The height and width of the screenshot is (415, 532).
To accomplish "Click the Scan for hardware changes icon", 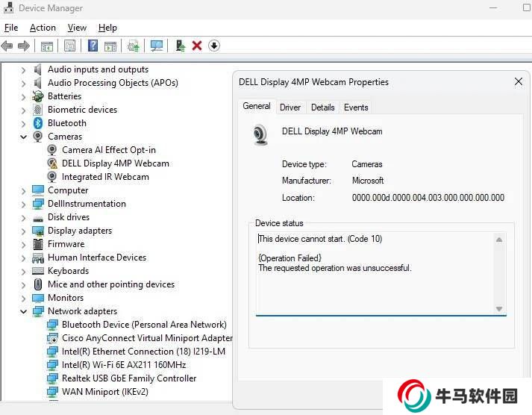I will 157,46.
